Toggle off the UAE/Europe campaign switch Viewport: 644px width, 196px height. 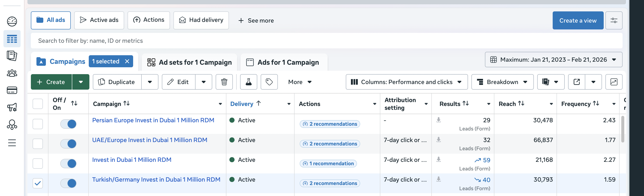(68, 144)
